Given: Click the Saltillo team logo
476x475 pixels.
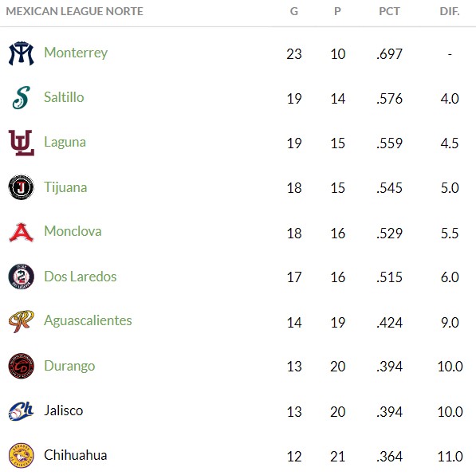Looking at the screenshot, I should point(22,97).
